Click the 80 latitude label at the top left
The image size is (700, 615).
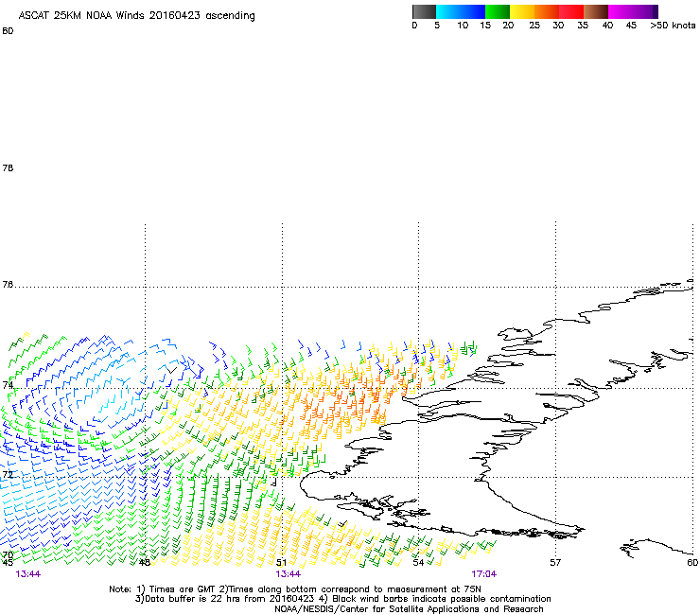(x=8, y=31)
